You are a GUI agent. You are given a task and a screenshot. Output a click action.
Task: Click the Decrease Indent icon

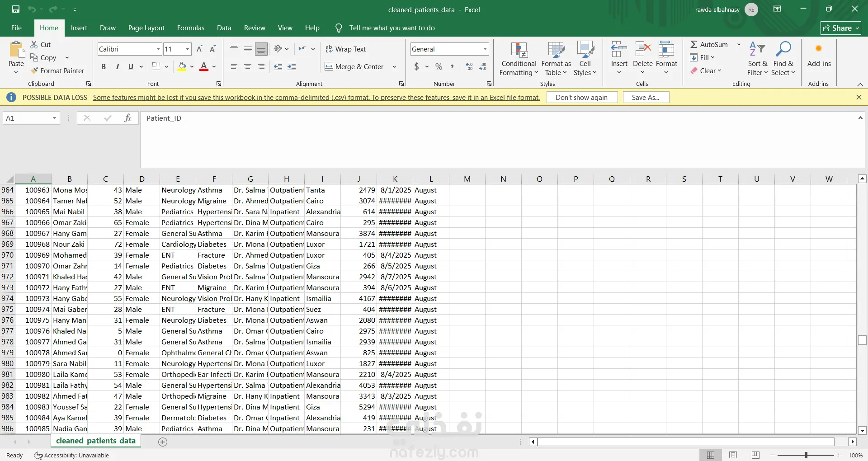click(x=278, y=66)
